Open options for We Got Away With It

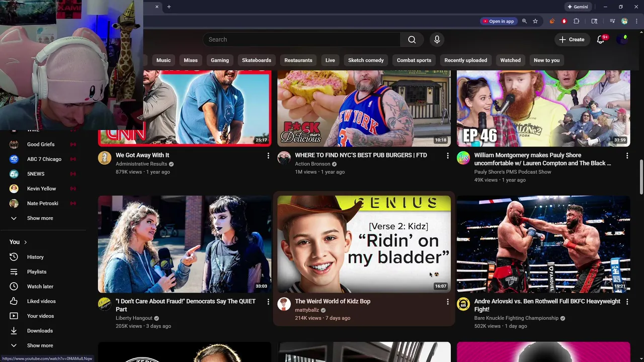[x=268, y=156]
